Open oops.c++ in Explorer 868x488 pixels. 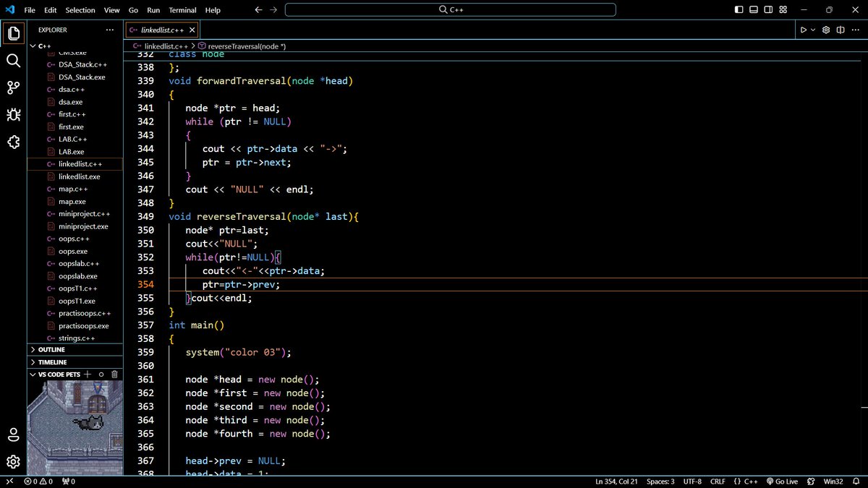pyautogui.click(x=75, y=239)
